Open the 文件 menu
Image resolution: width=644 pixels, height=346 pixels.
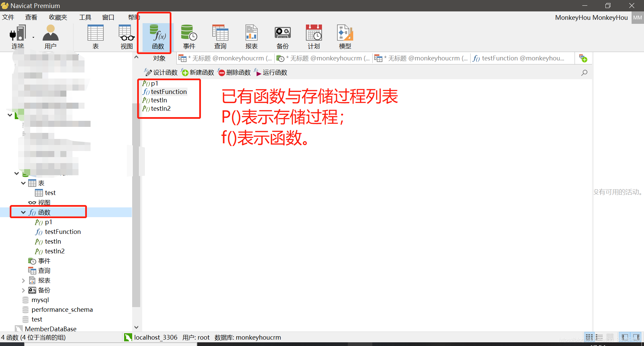8,17
